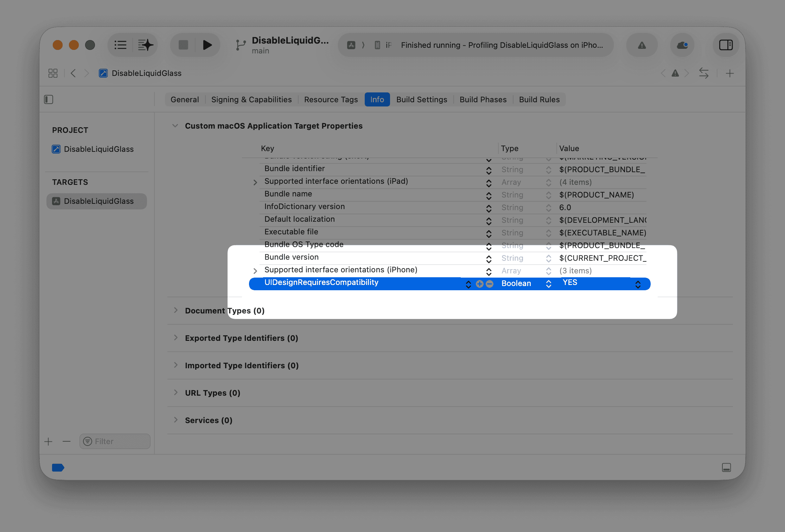785x532 pixels.
Task: Switch to the Build Settings tab
Action: pyautogui.click(x=421, y=99)
